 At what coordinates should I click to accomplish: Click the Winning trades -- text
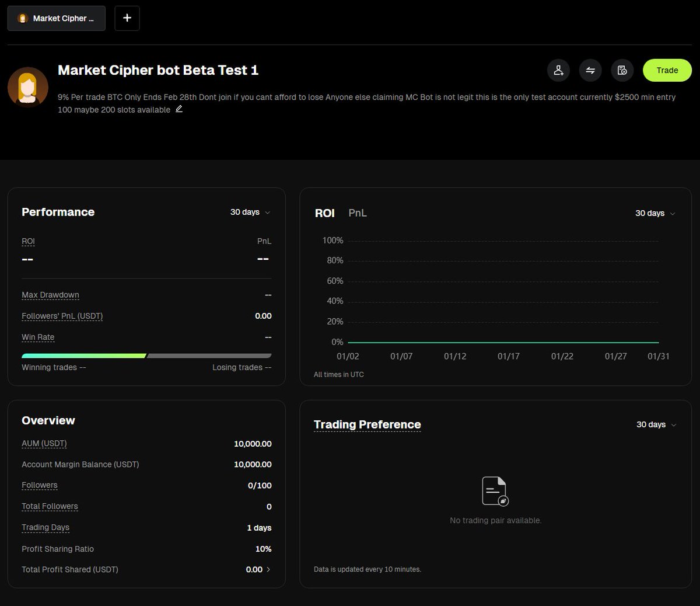click(x=54, y=367)
